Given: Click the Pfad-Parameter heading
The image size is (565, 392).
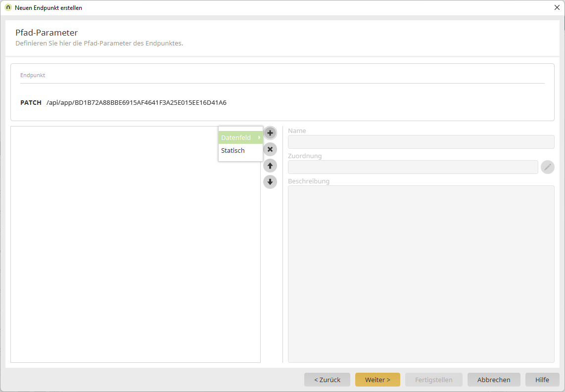Looking at the screenshot, I should (x=47, y=33).
